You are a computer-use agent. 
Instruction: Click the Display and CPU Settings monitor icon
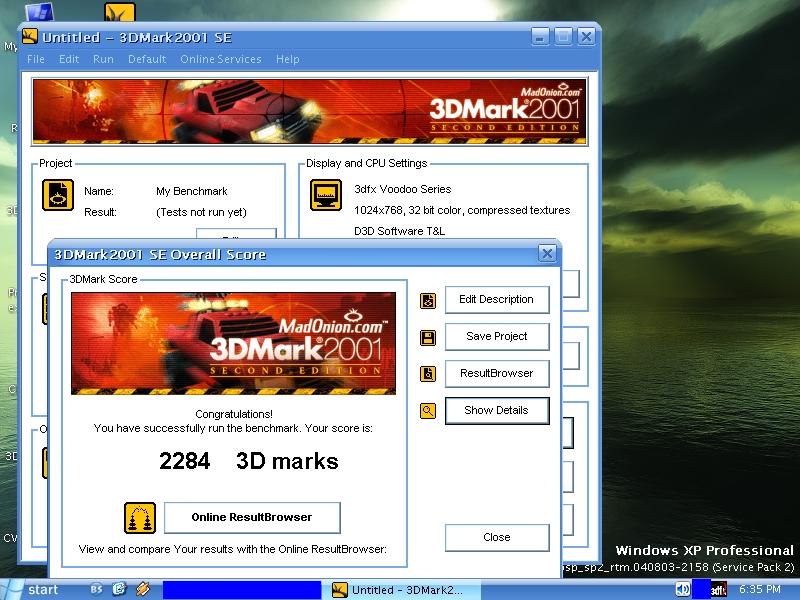click(x=326, y=194)
